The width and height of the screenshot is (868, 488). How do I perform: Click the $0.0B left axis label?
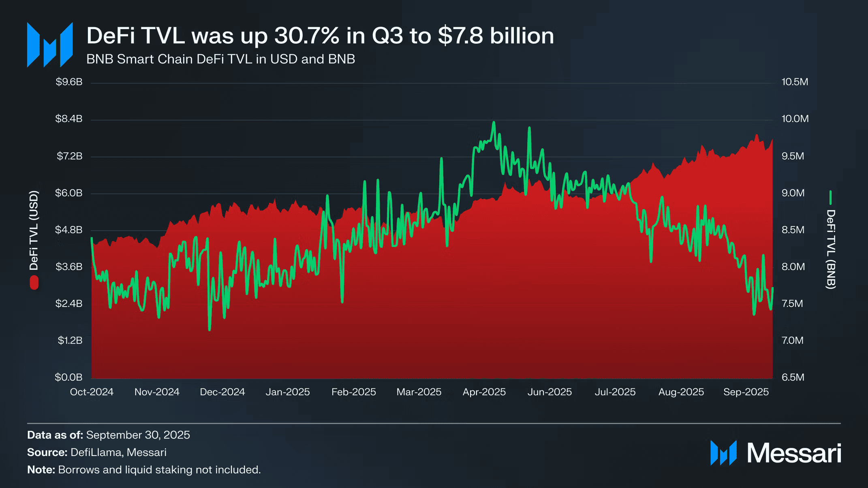[68, 377]
